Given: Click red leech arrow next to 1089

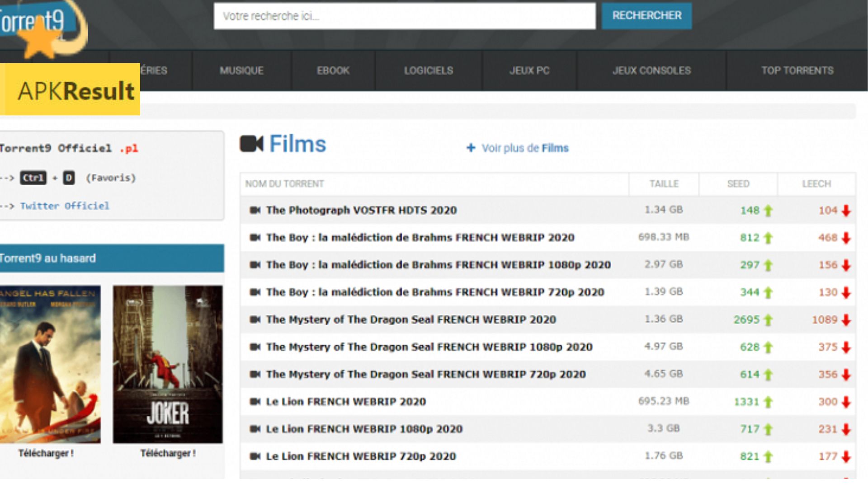Looking at the screenshot, I should coord(846,320).
